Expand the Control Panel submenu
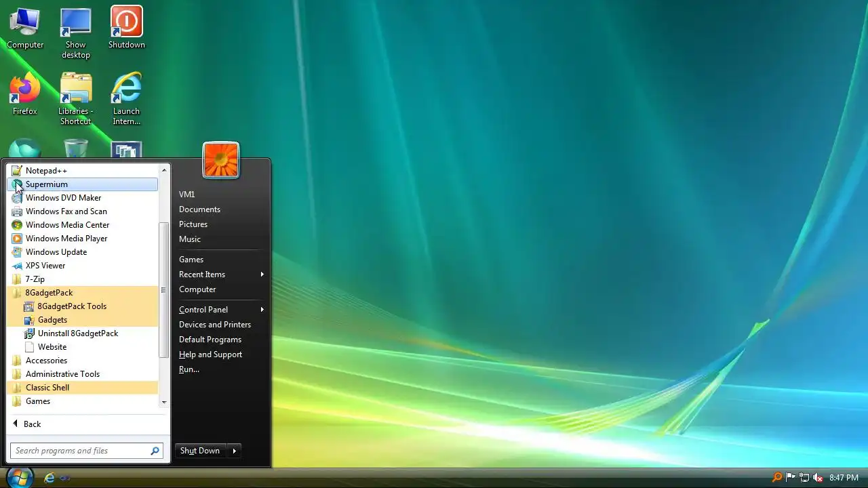 tap(220, 310)
